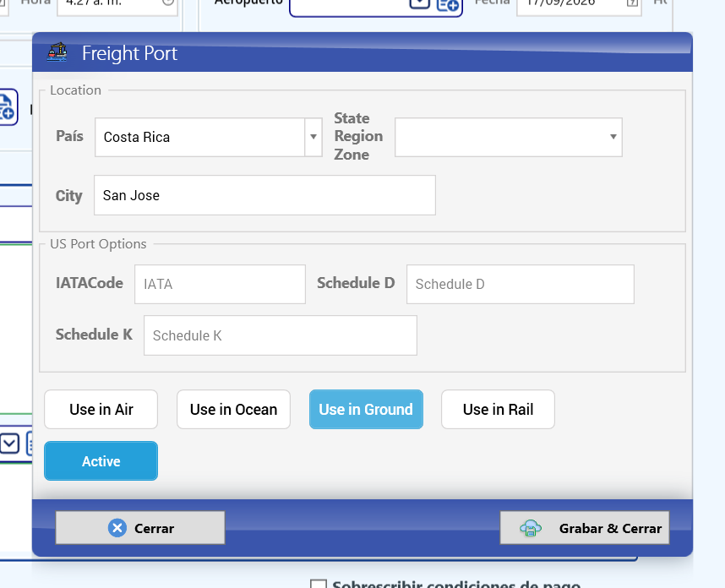Click the "US Port Options" group label
Viewport: 725px width, 588px height.
point(98,243)
